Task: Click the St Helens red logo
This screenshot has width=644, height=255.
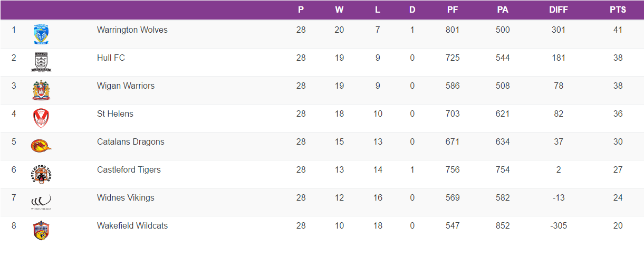Action: [x=41, y=118]
